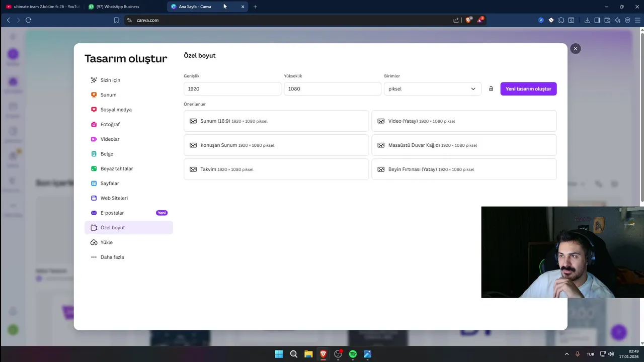Toggle the aspect ratio lock icon

(x=491, y=89)
